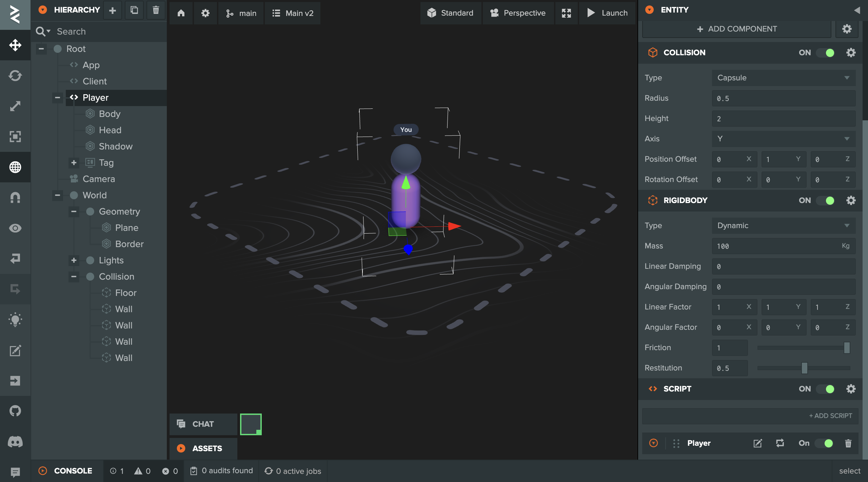Screen dimensions: 868x482
Task: Open the Rigidbody Type Dynamic dropdown
Action: (783, 225)
